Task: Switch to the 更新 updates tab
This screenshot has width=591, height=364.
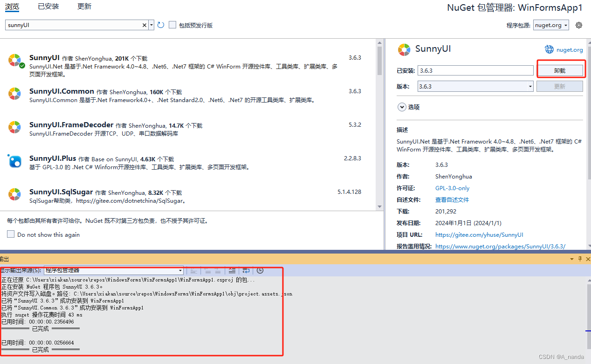Action: click(x=84, y=6)
